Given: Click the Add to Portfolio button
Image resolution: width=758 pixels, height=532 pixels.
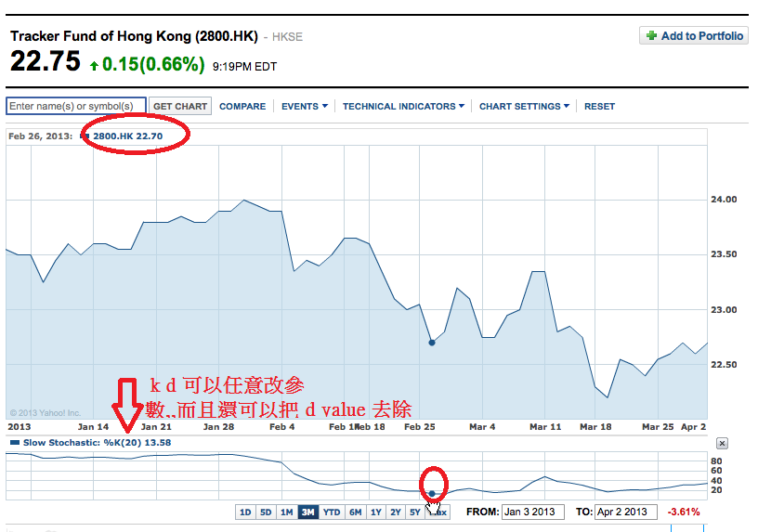Looking at the screenshot, I should 694,36.
